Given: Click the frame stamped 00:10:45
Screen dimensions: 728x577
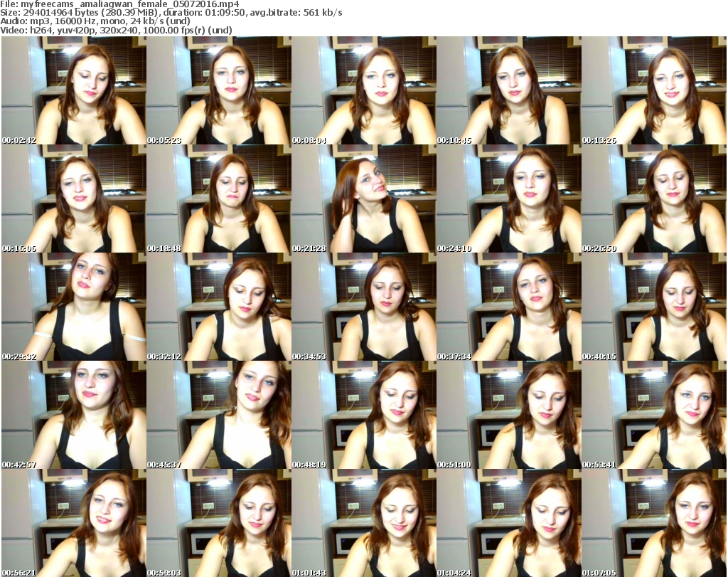Looking at the screenshot, I should (509, 90).
